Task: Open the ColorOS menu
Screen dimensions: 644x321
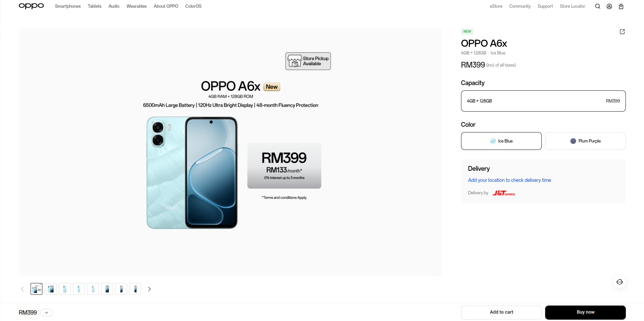Action: [x=193, y=6]
